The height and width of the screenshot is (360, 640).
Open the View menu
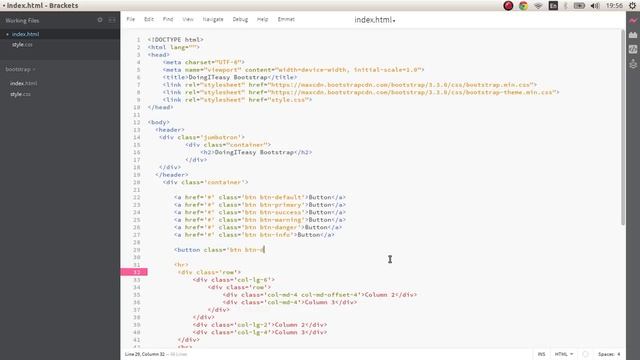tap(188, 19)
